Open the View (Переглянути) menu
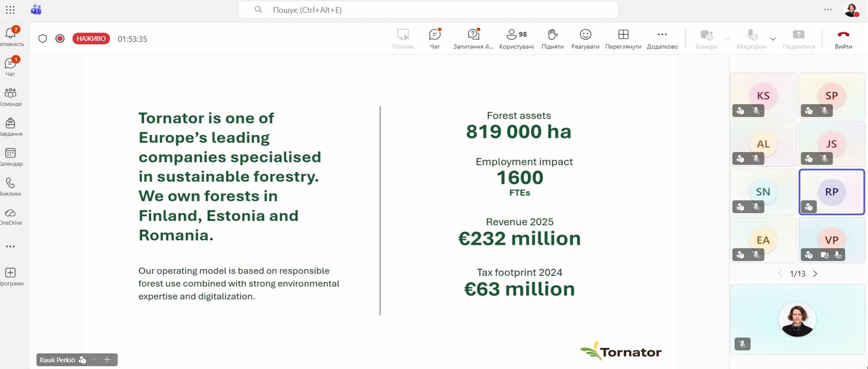The image size is (868, 369). coord(623,39)
